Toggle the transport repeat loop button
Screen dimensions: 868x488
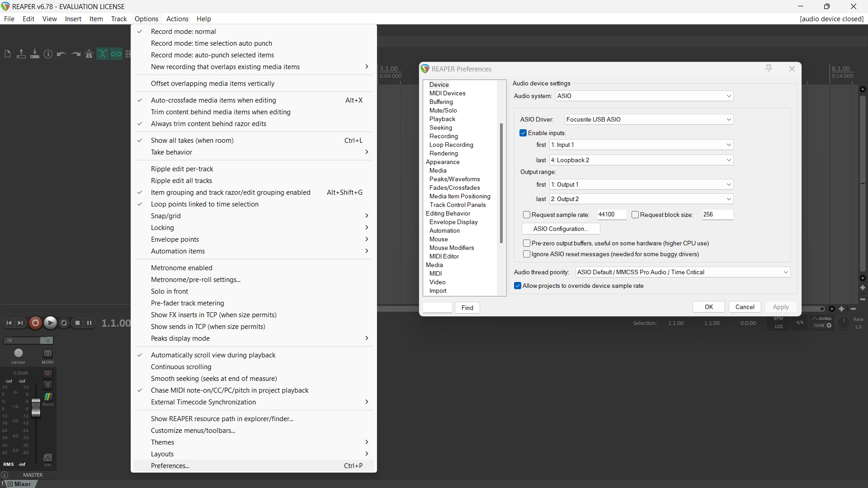point(64,323)
